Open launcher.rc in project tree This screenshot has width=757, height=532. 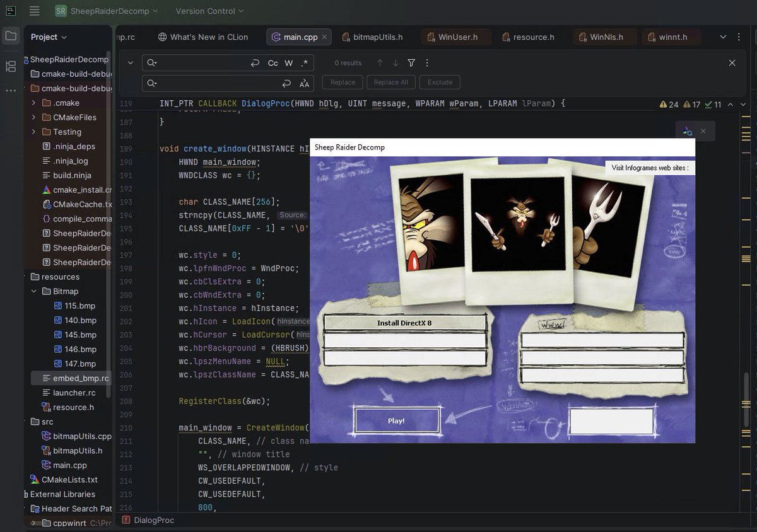tap(68, 393)
